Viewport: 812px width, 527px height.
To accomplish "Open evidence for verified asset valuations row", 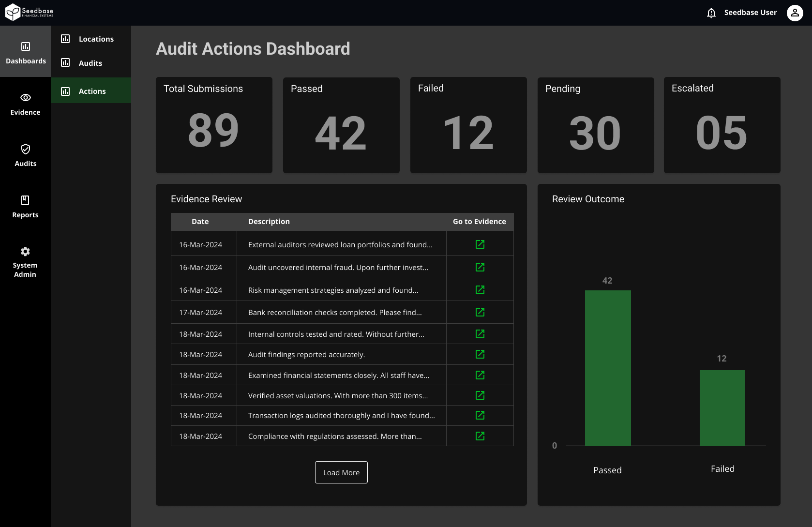I will pyautogui.click(x=480, y=395).
